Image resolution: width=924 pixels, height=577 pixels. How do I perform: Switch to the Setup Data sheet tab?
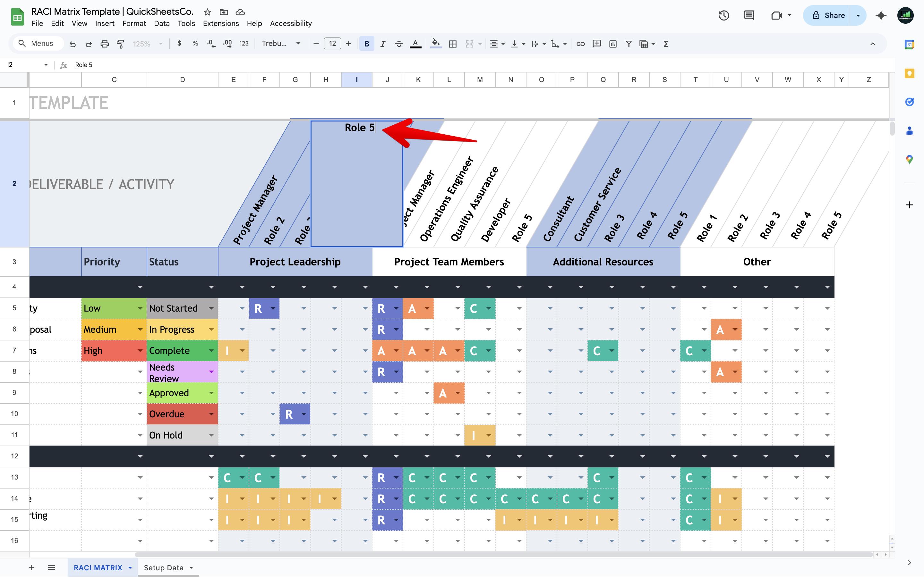164,567
